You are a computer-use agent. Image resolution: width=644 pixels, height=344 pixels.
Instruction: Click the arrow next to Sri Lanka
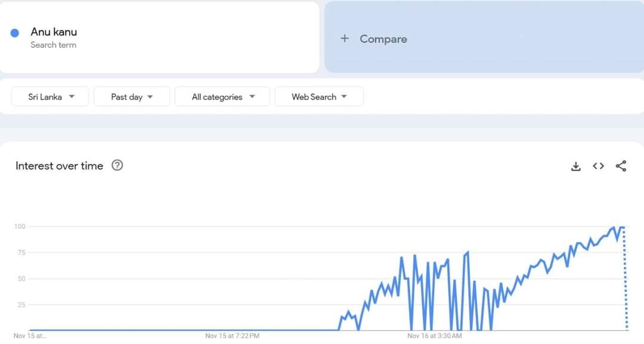[72, 97]
